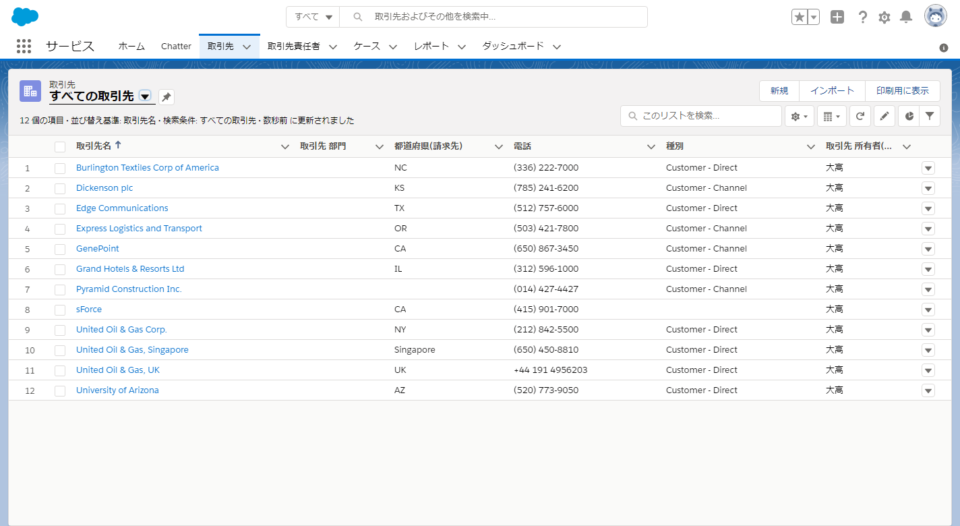Expand the 取引先責任者 tab menu chevron

(333, 47)
